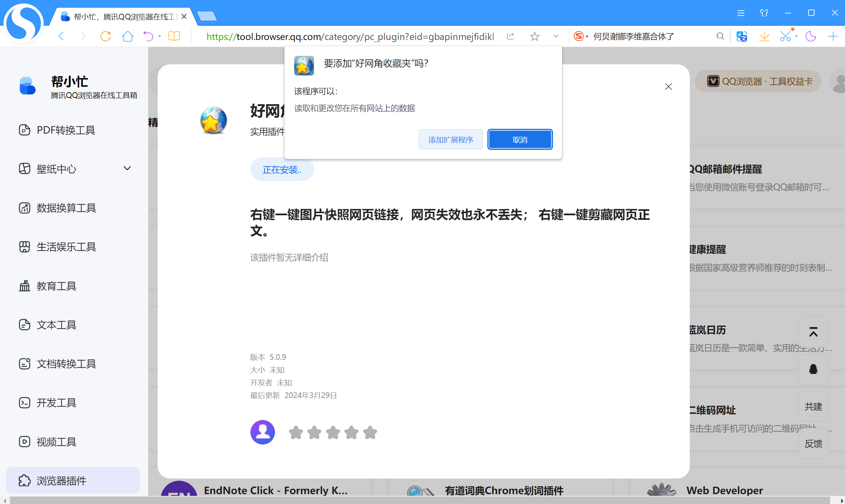Open the bookmarks book icon
845x504 pixels.
(x=174, y=36)
